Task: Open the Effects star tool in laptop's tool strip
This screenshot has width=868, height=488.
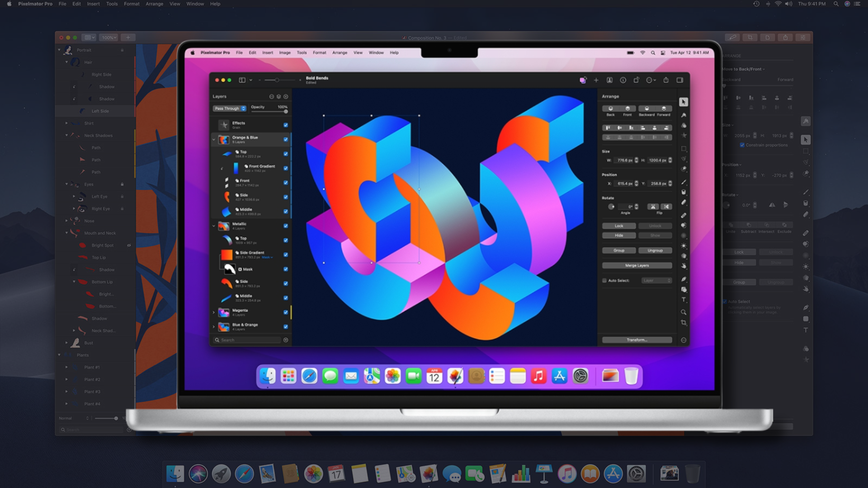Action: tap(684, 135)
